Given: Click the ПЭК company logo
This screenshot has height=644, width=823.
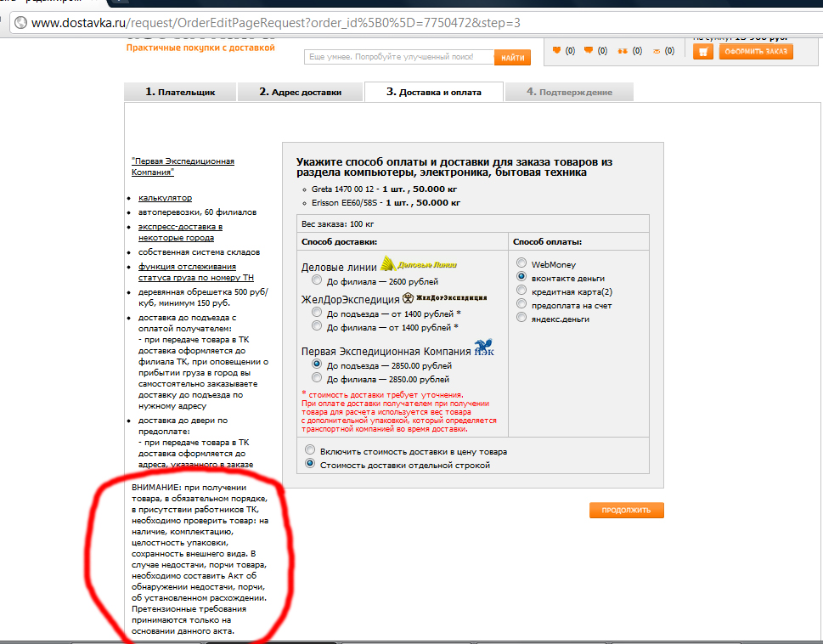Looking at the screenshot, I should (484, 347).
